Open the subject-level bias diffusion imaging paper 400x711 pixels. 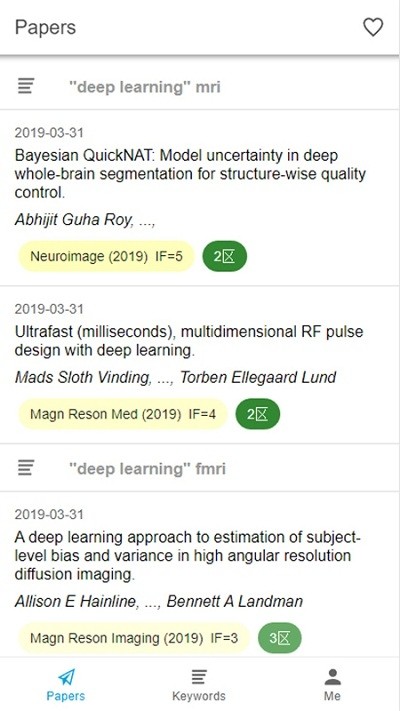tap(188, 556)
